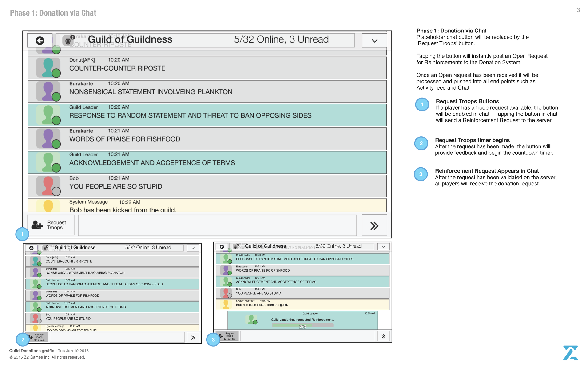Click back arrow in bottom-right chat panel
The height and width of the screenshot is (367, 588).
point(222,247)
